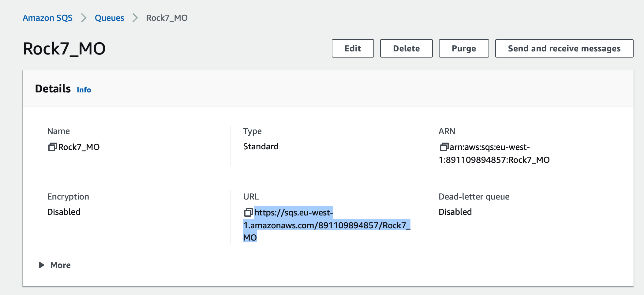Click the Delete queue button
Screen dimensions: 644x295
tap(406, 48)
